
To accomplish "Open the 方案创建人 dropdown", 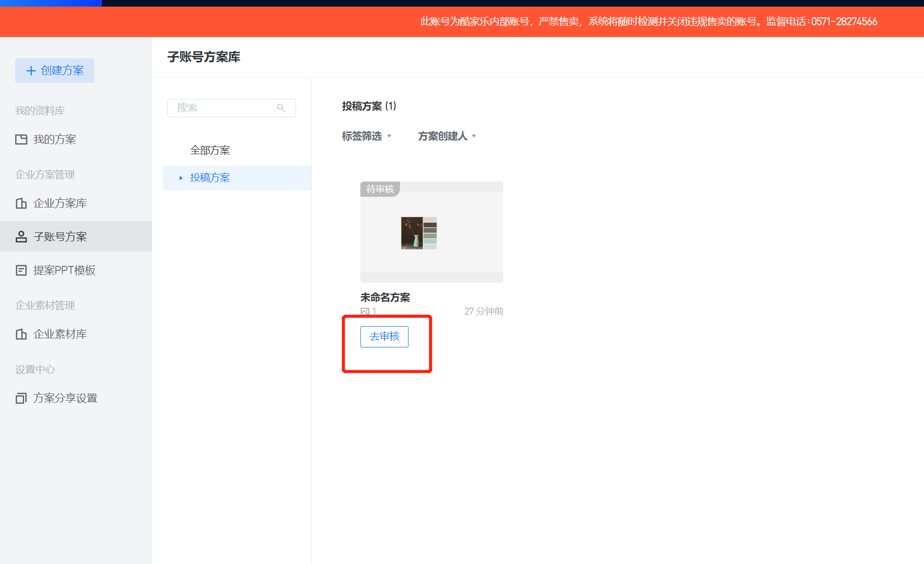I will 447,136.
